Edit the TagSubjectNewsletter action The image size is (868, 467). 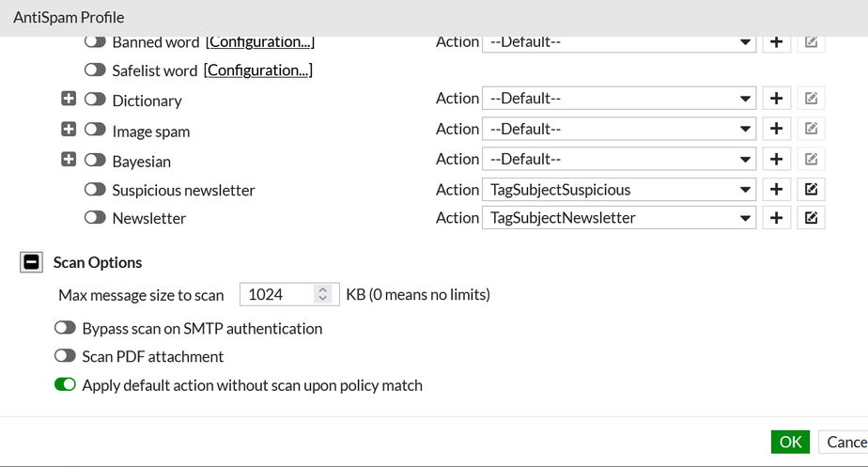tap(811, 218)
